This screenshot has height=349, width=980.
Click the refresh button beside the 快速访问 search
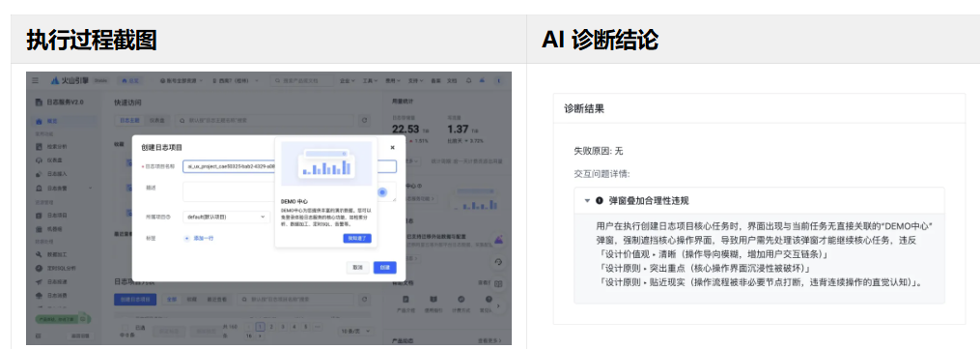(x=364, y=120)
